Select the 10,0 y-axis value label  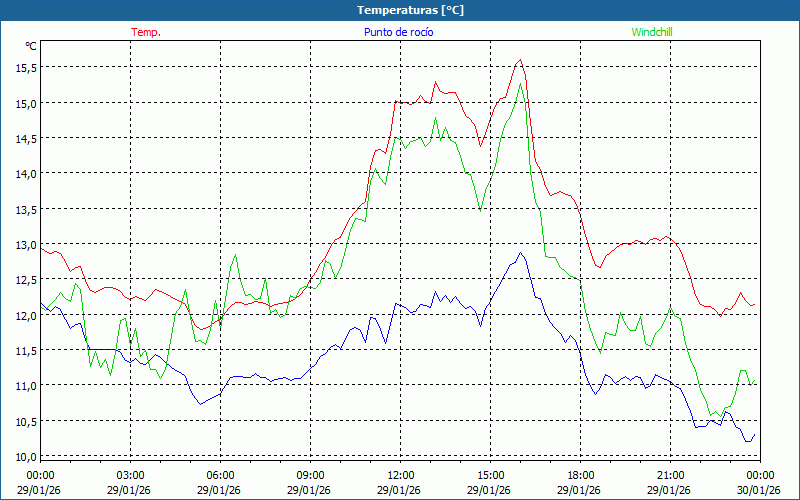coord(26,456)
